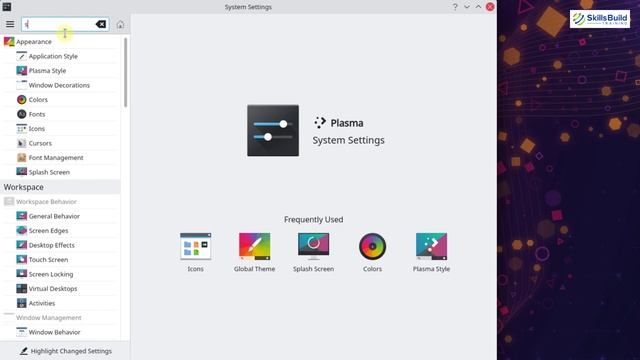
Task: Open the Fonts settings icon
Action: 22,114
